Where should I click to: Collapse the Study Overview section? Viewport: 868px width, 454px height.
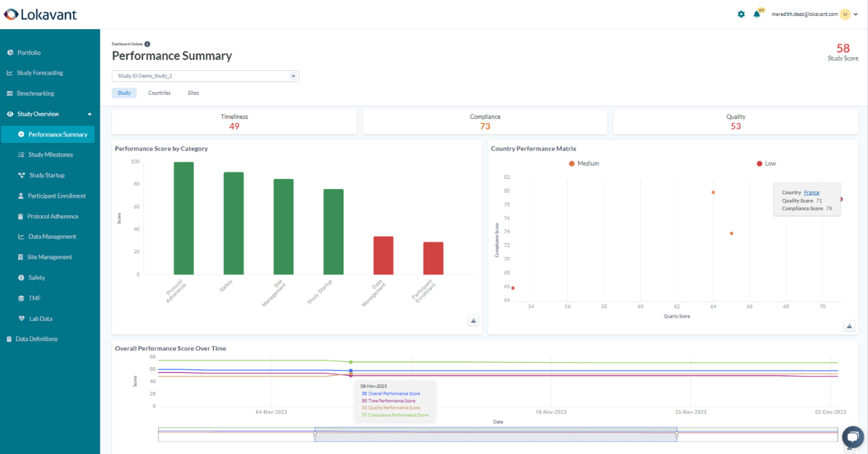pyautogui.click(x=90, y=114)
